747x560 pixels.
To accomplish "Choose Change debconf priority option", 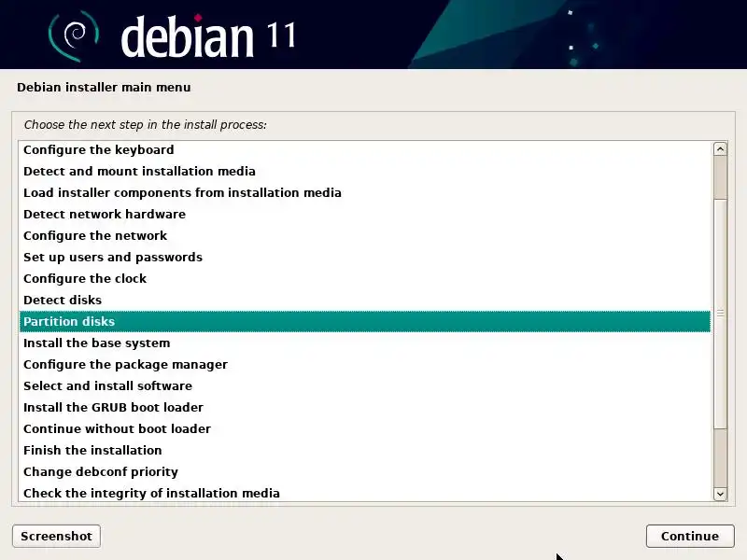I will [365, 471].
